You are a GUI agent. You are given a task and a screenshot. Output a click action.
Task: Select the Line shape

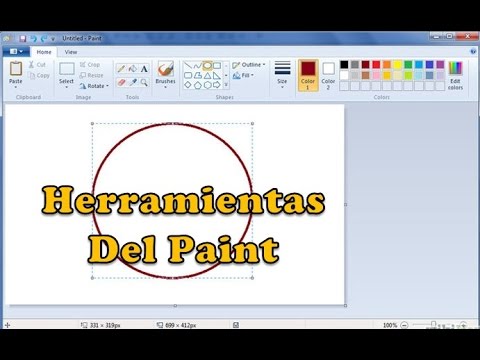[188, 65]
